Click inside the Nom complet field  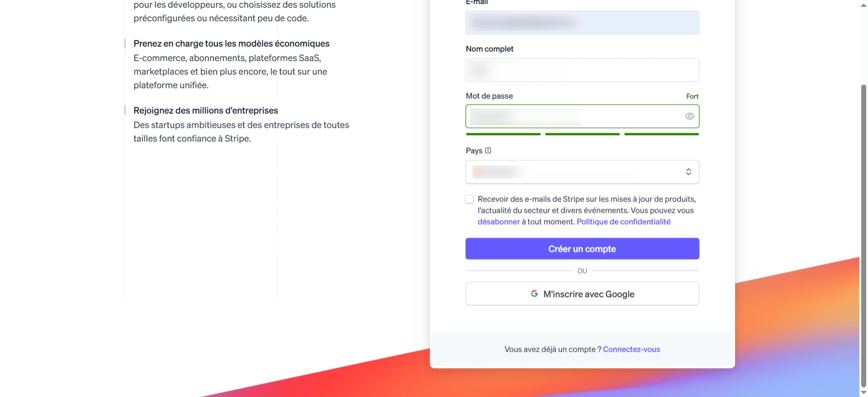[582, 70]
